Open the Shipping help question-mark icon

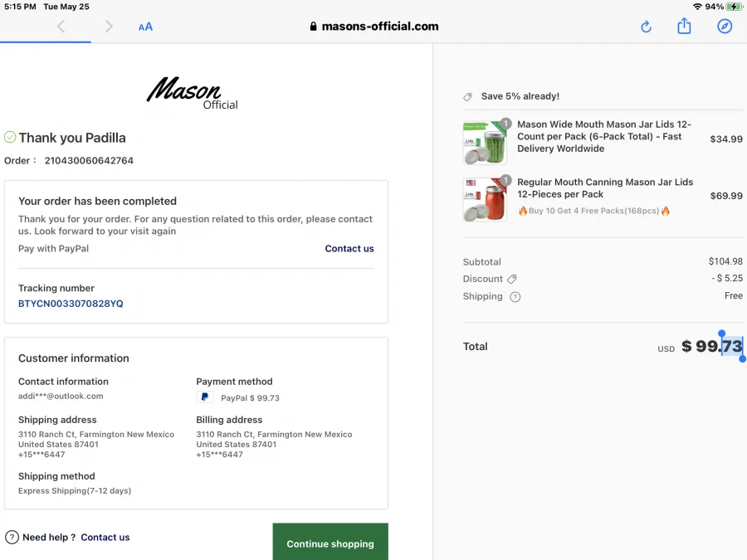[x=515, y=297]
